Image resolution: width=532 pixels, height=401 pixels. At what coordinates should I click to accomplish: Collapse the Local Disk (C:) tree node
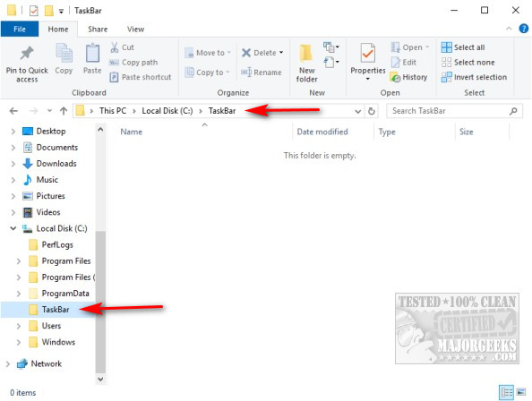[13, 228]
